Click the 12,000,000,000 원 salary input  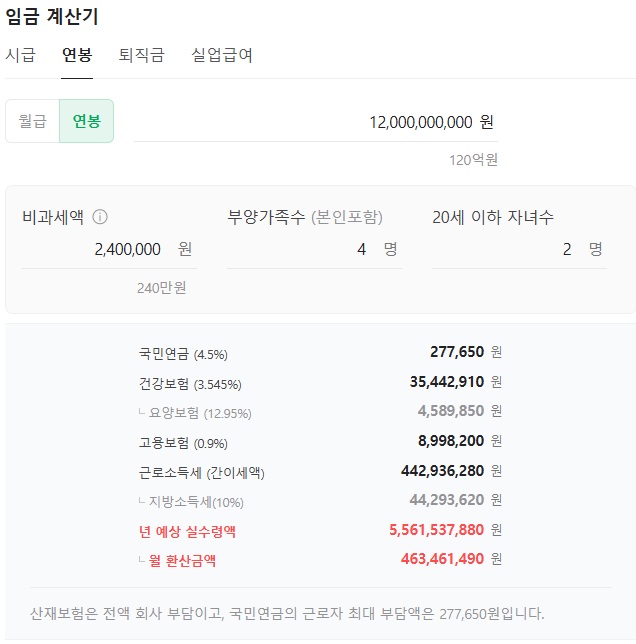418,122
